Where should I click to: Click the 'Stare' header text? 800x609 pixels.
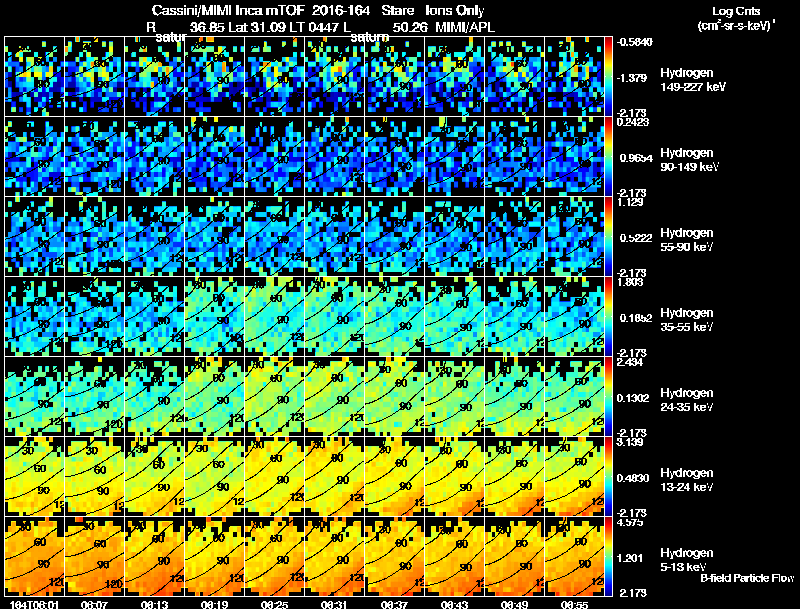(398, 10)
